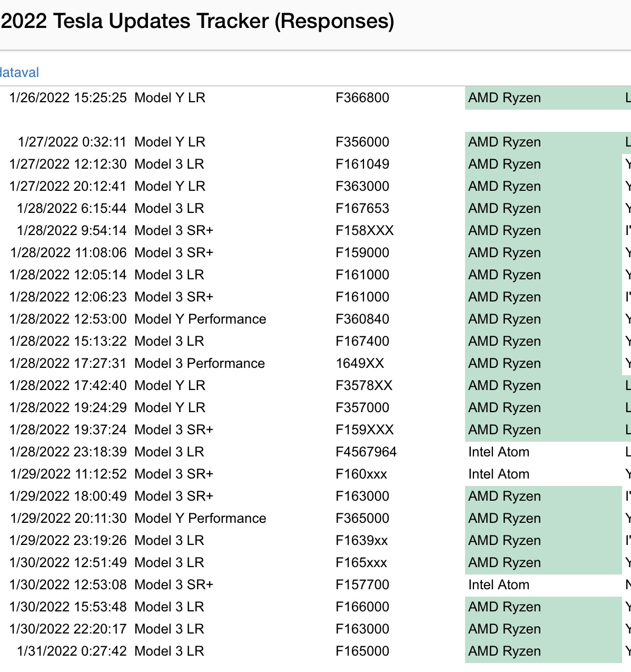Image resolution: width=631 pixels, height=672 pixels.
Task: Select timestamp cell 1/28/2022 6:15:44
Action: point(72,208)
